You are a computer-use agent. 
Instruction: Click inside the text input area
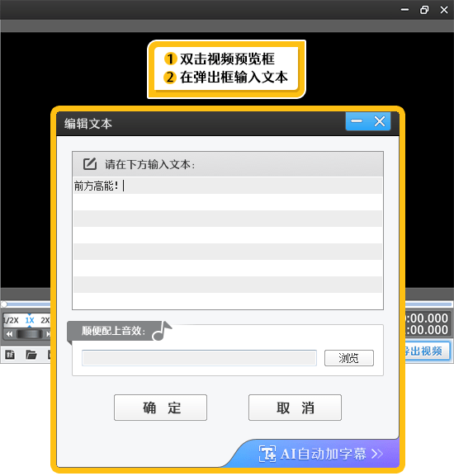pos(228,243)
